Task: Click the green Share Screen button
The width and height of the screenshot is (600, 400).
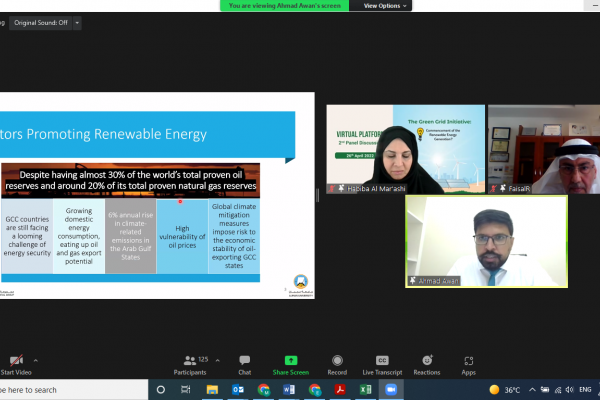Action: coord(291,365)
